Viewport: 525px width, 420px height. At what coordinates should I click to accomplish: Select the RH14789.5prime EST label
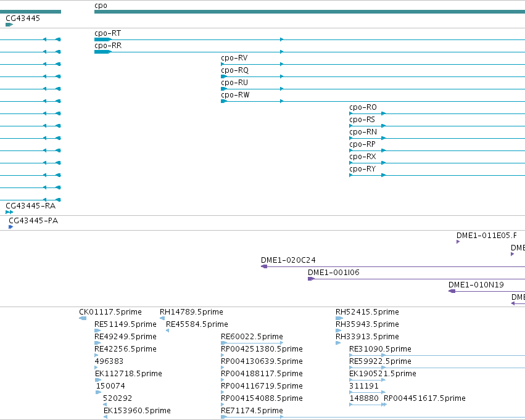click(191, 312)
